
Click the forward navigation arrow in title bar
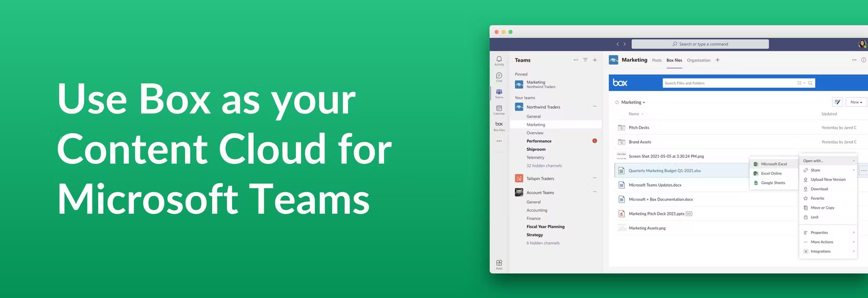pyautogui.click(x=624, y=44)
